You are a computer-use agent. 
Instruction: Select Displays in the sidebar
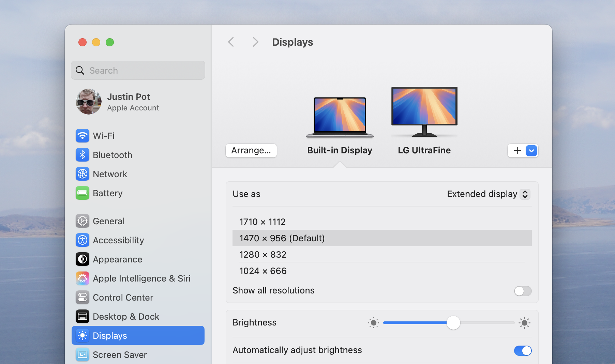coord(138,335)
